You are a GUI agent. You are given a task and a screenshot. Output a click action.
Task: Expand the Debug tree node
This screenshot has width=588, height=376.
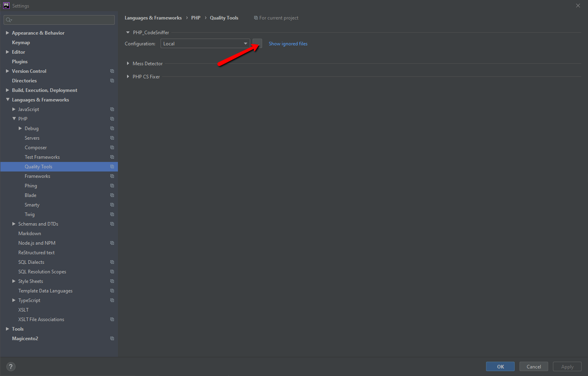[x=20, y=129]
